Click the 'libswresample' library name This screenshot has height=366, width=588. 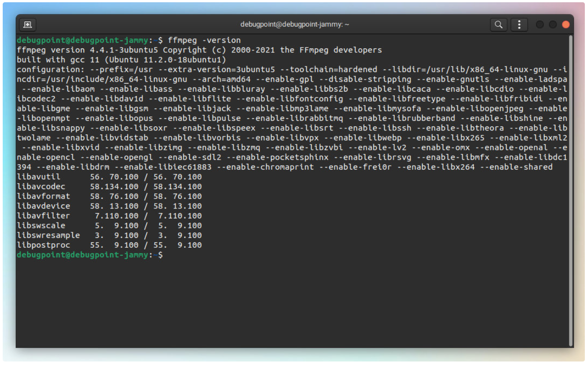click(48, 235)
